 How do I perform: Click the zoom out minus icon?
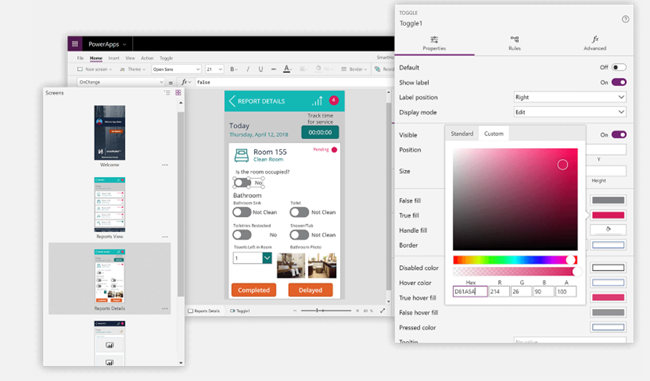point(295,311)
